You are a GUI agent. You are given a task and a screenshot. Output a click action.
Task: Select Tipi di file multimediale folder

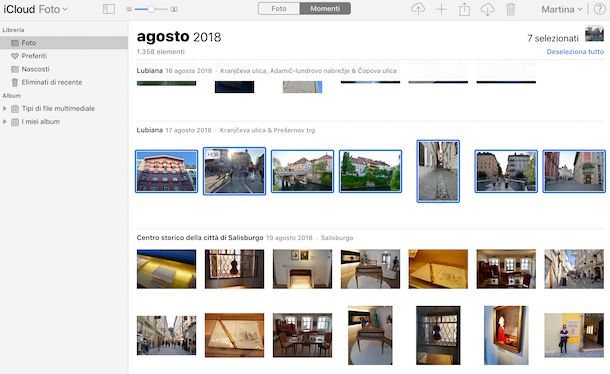click(58, 109)
